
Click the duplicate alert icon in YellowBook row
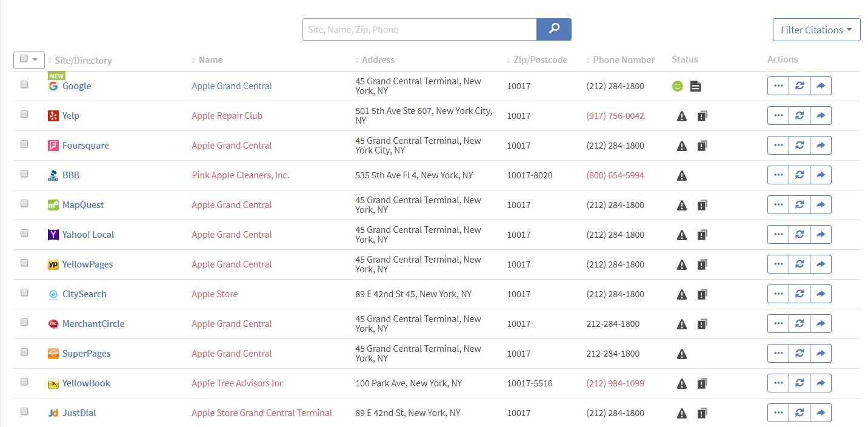pyautogui.click(x=702, y=383)
